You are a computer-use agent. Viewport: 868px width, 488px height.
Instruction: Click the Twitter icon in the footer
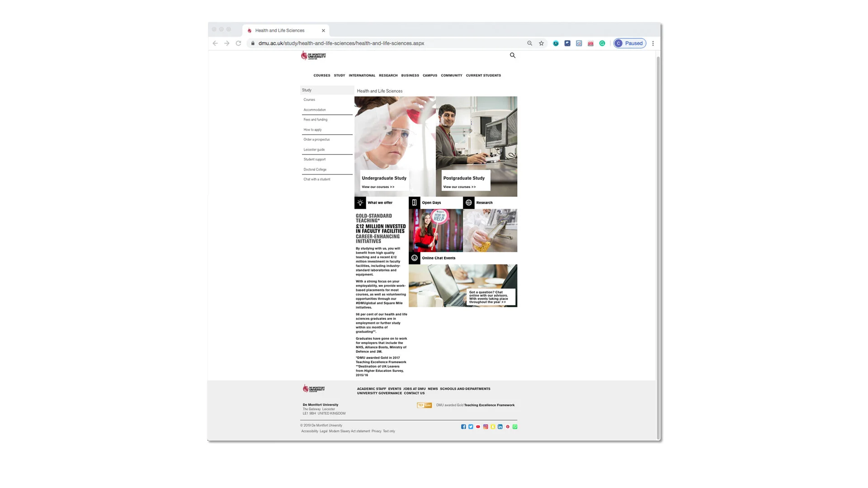(x=471, y=427)
